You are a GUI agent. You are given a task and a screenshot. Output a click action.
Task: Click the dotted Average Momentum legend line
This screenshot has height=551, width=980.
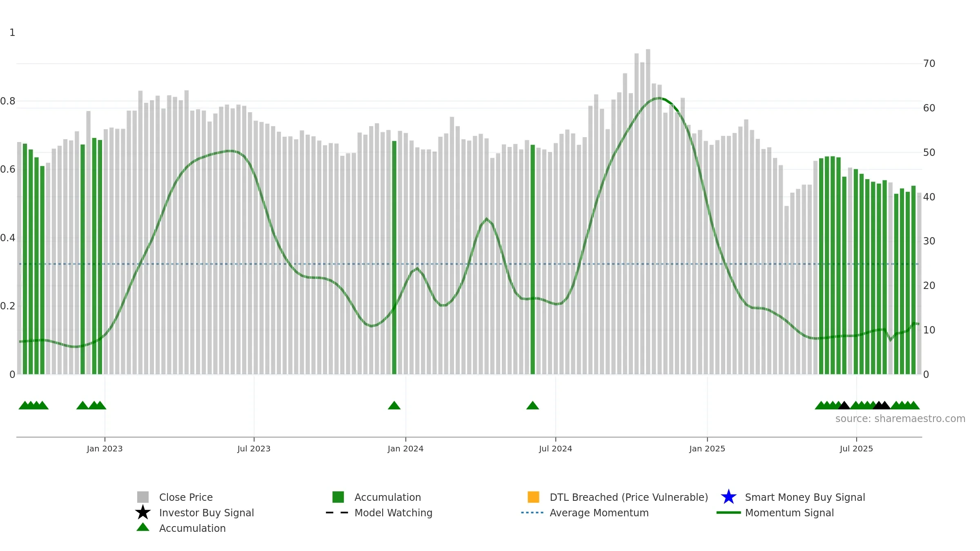coord(532,513)
